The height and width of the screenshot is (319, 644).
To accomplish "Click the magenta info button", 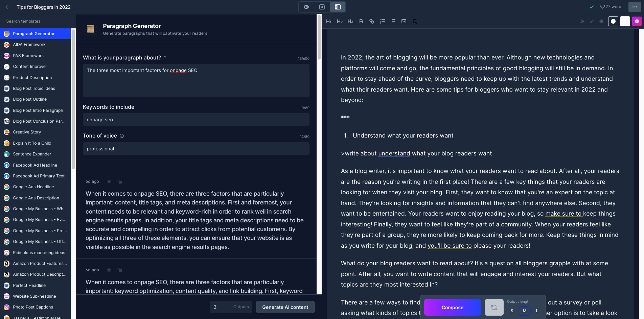I will click(637, 21).
